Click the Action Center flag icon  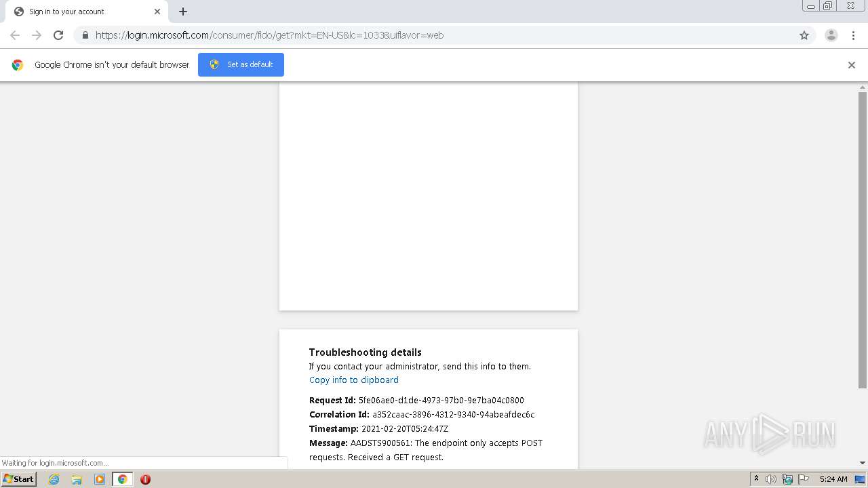(804, 479)
